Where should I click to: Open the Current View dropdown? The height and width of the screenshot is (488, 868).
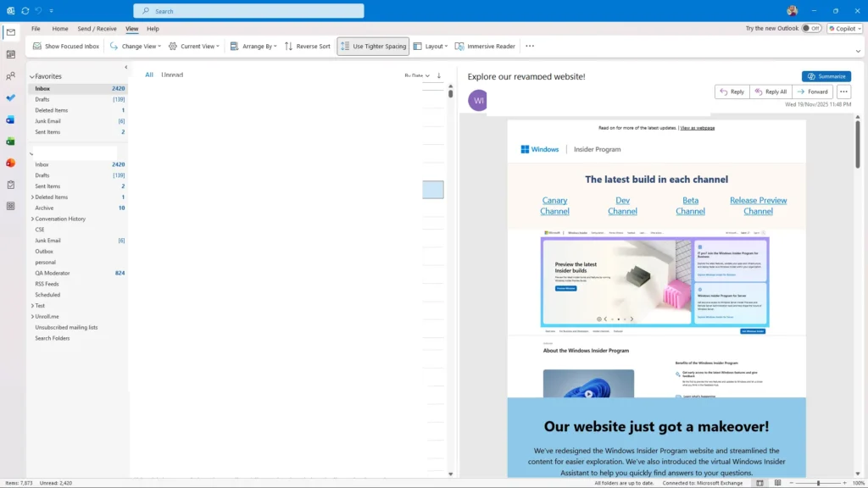click(x=194, y=46)
